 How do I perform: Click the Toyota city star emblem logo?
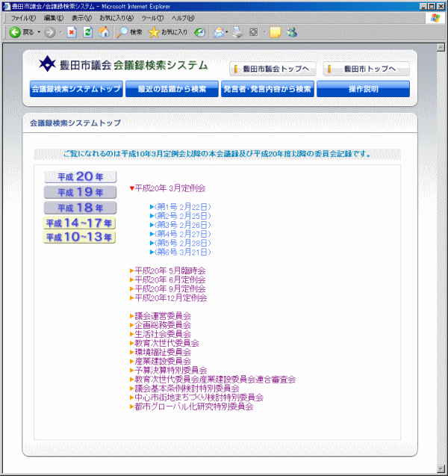point(47,64)
